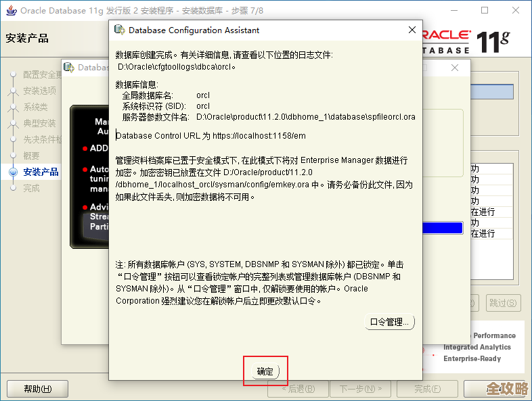The image size is (532, 401).
Task: Close the Oracle Database installer window
Action: point(516,10)
